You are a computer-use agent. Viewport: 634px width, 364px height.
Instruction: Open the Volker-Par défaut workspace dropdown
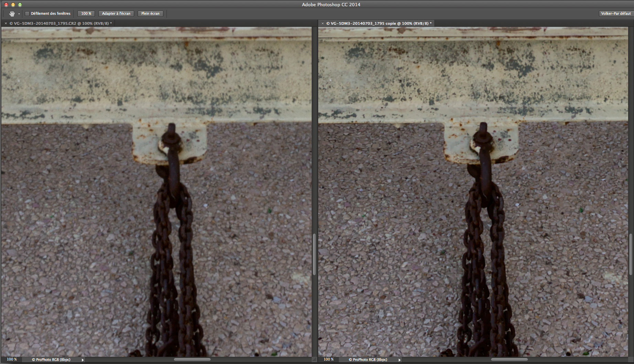[x=616, y=14]
